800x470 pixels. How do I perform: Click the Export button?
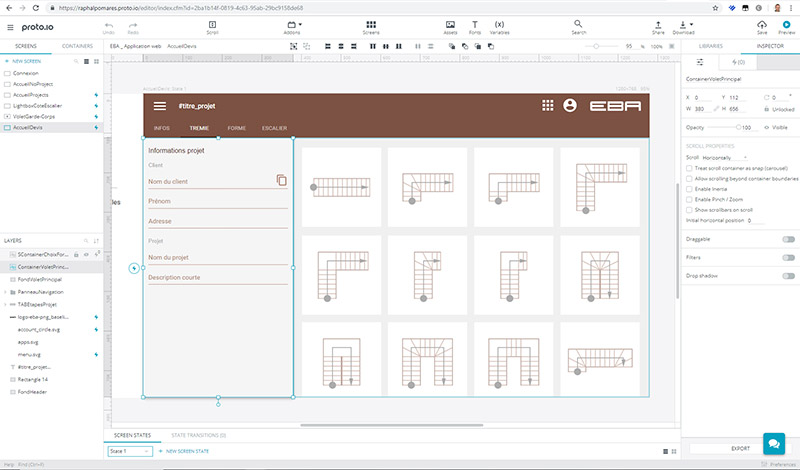click(741, 448)
